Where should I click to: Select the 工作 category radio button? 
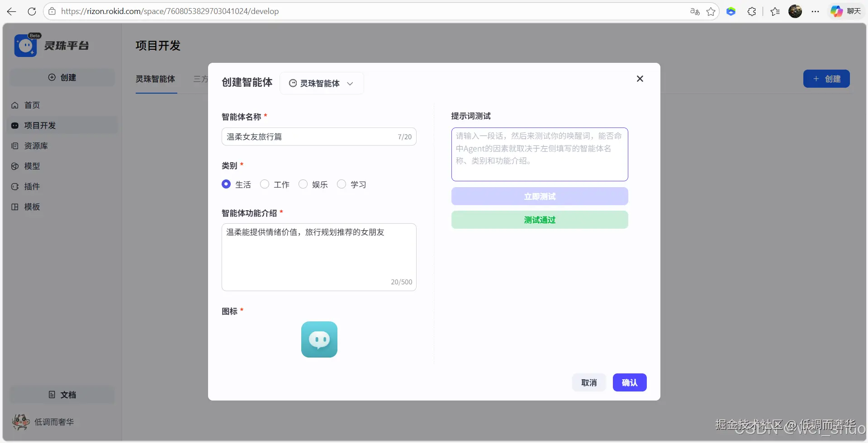pyautogui.click(x=265, y=184)
